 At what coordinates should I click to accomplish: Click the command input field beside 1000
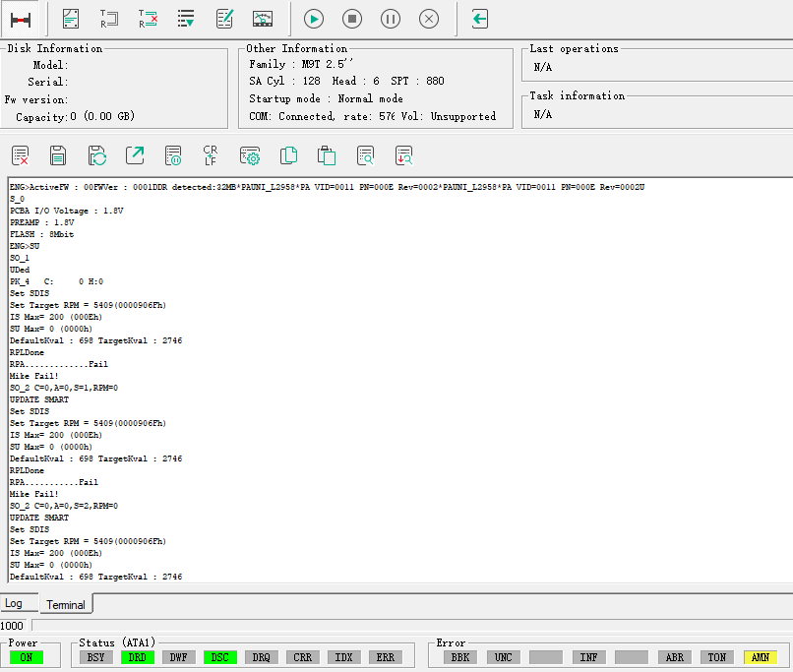pyautogui.click(x=412, y=626)
